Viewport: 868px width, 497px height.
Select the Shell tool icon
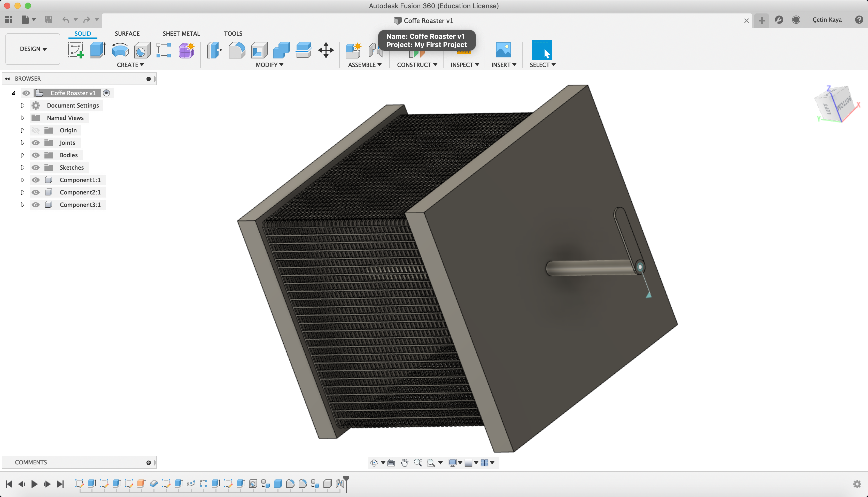(x=259, y=50)
